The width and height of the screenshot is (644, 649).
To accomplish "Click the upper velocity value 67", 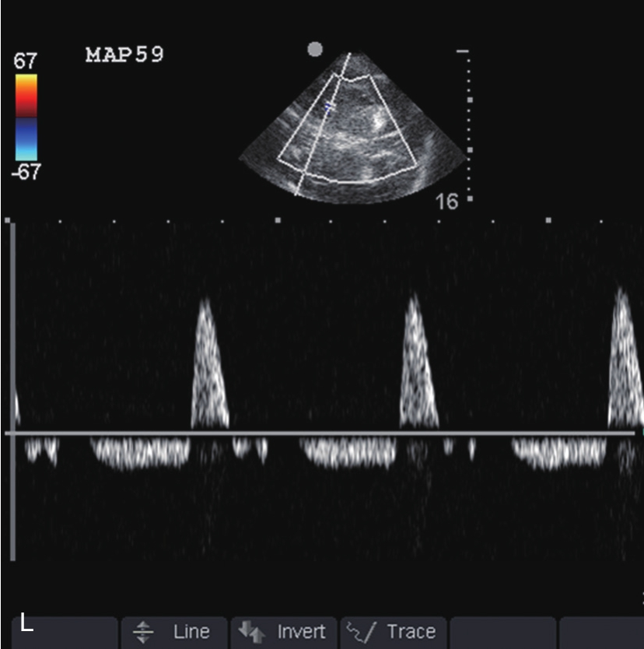I will click(25, 61).
